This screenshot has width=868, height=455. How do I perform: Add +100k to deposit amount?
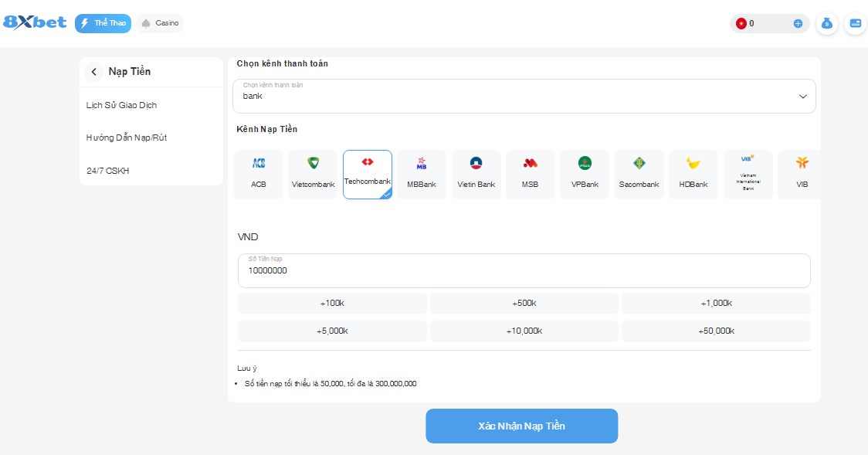coord(332,304)
